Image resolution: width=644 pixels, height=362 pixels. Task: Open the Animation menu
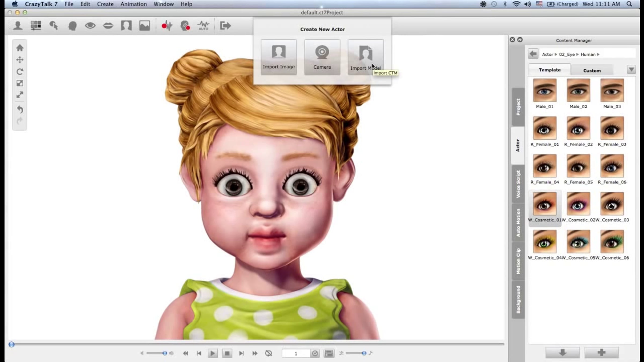tap(133, 4)
